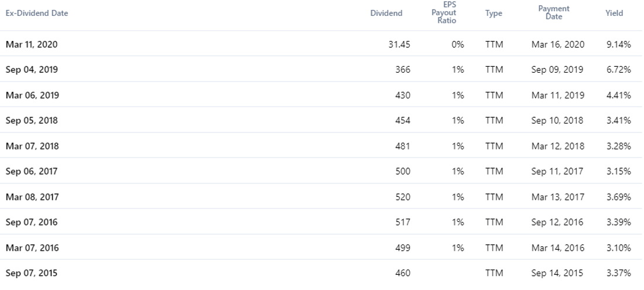Click the EPS Payout Ratio column header

tap(444, 13)
